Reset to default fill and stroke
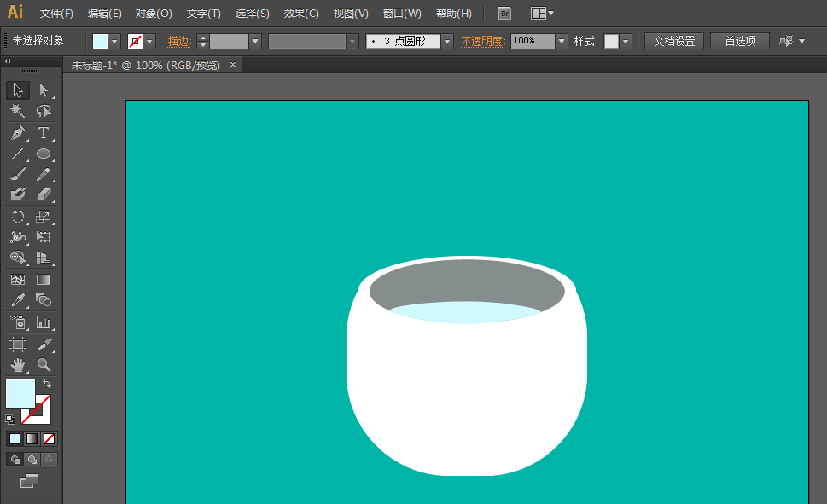827x504 pixels. [x=10, y=420]
